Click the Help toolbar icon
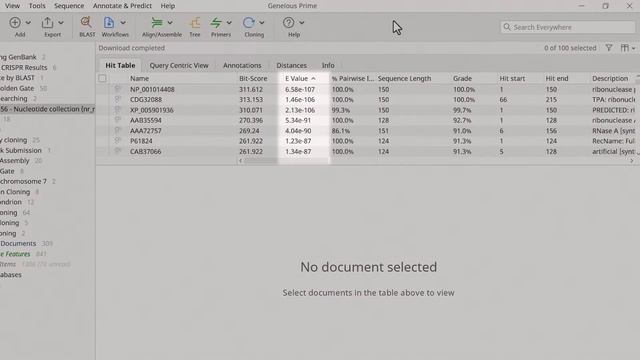The width and height of the screenshot is (640, 360). [289, 23]
